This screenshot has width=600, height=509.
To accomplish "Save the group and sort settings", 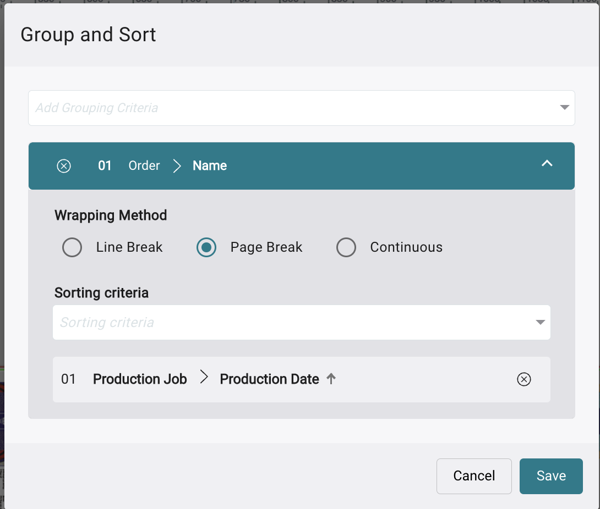I will click(x=551, y=476).
